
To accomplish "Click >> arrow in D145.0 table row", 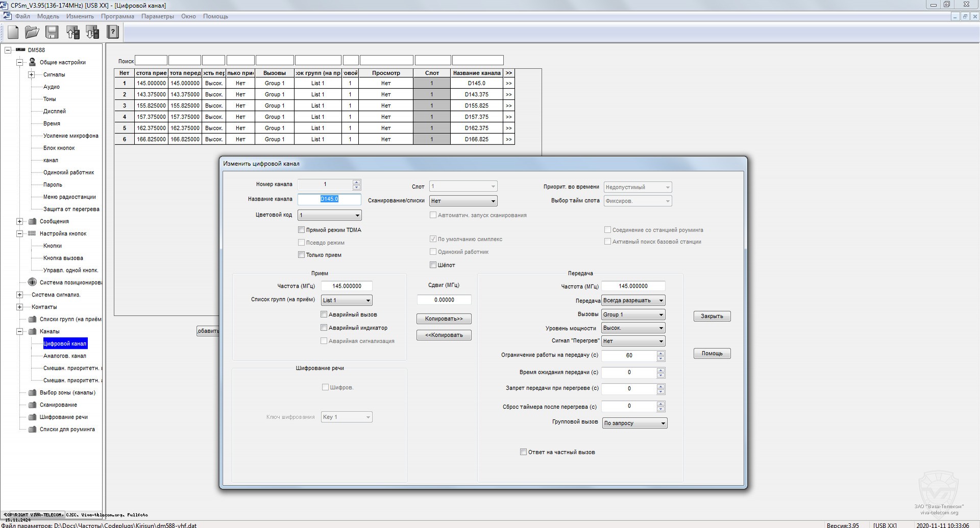I will [x=508, y=83].
